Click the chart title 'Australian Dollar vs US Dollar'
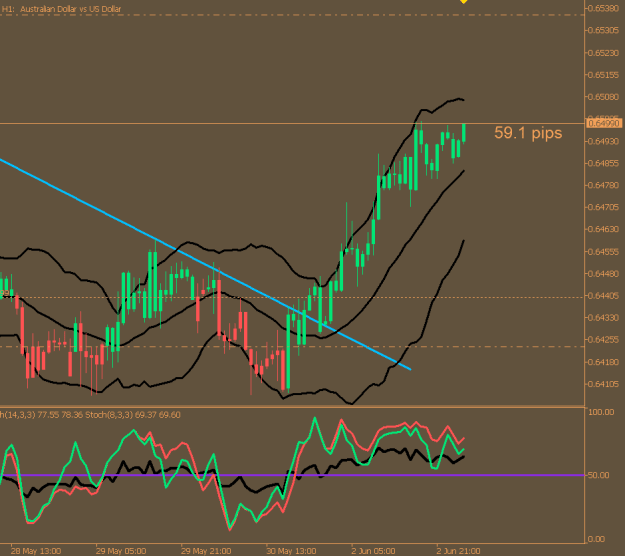This screenshot has height=556, width=625. click(71, 9)
